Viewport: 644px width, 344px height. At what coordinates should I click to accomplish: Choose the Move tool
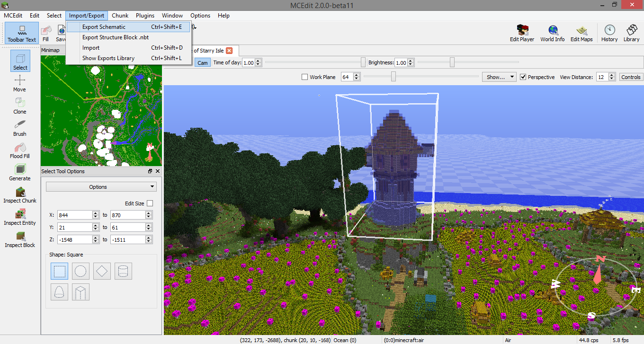coord(20,83)
